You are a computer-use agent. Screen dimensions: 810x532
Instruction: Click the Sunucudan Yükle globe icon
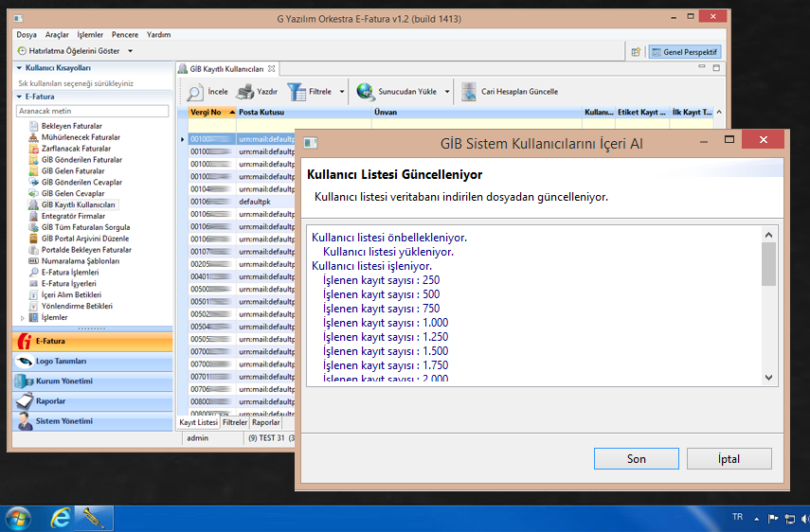pos(366,91)
